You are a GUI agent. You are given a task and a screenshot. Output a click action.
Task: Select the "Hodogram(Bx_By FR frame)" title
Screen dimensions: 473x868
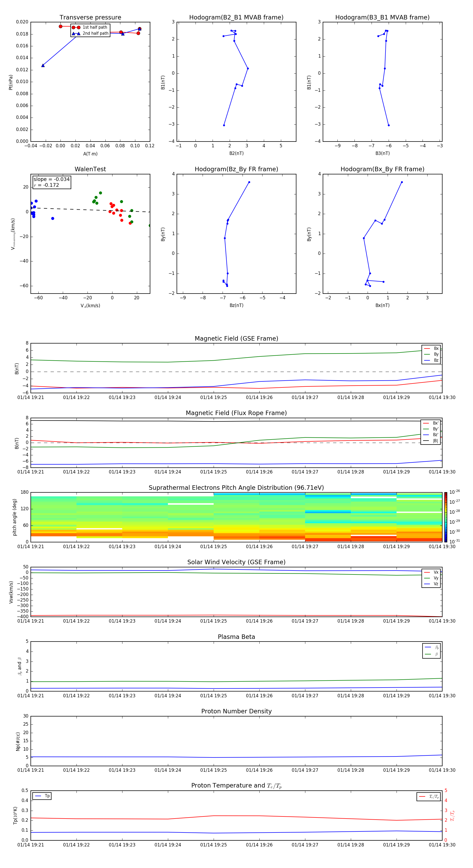pos(382,169)
